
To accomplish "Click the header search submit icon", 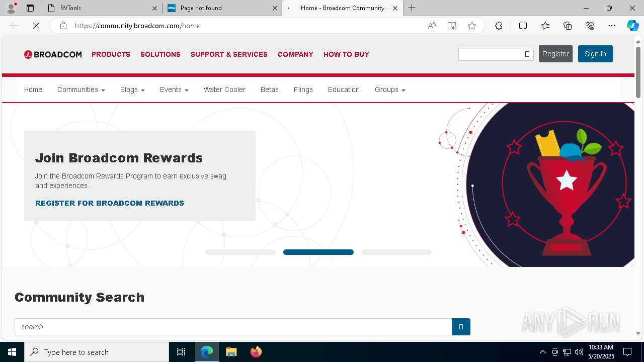I will point(527,54).
